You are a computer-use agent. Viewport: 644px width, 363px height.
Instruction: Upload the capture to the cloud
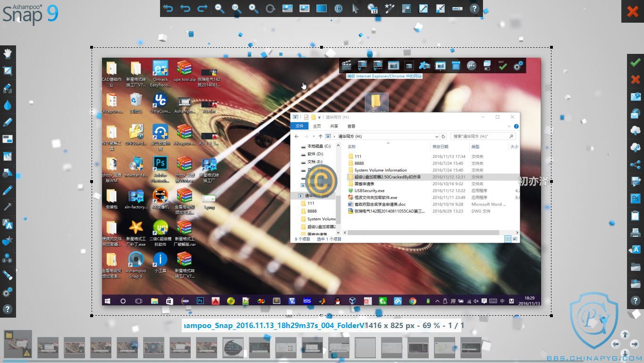click(636, 130)
